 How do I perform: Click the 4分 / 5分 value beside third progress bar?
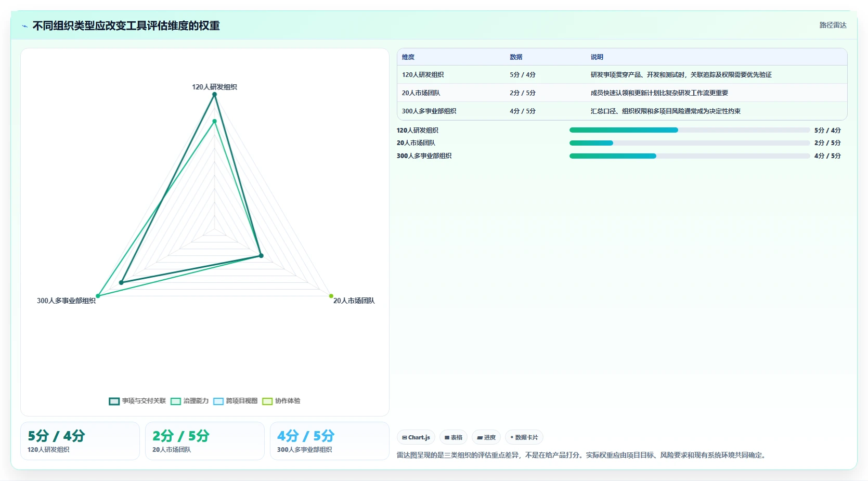click(x=827, y=156)
